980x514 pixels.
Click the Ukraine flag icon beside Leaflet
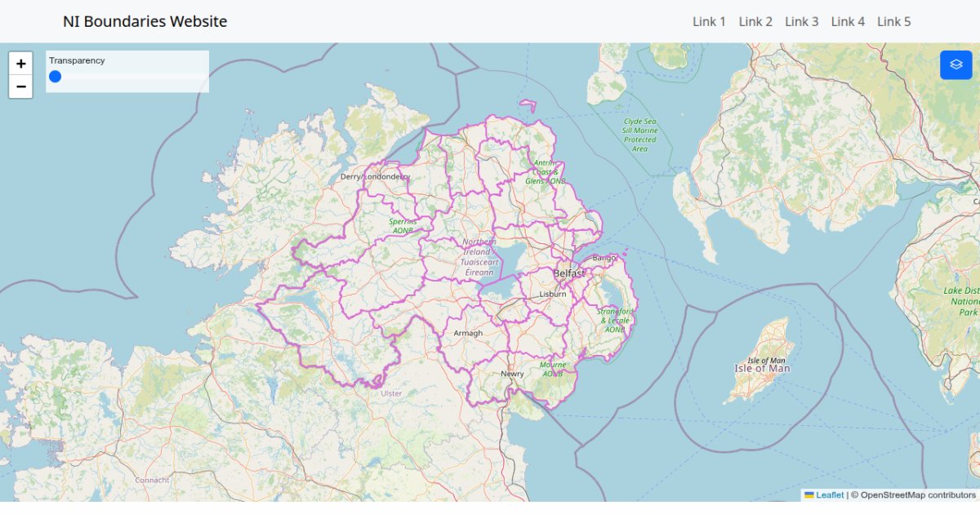pos(808,495)
